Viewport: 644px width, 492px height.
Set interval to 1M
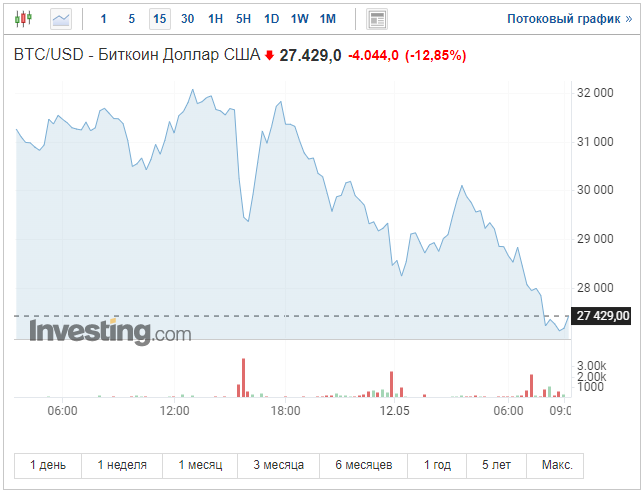tap(328, 18)
